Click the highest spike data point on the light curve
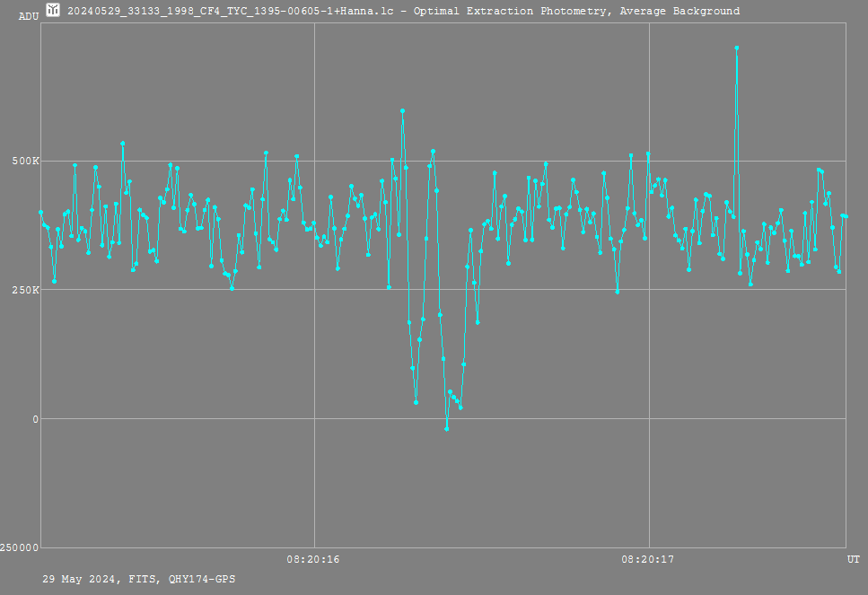 click(x=737, y=48)
